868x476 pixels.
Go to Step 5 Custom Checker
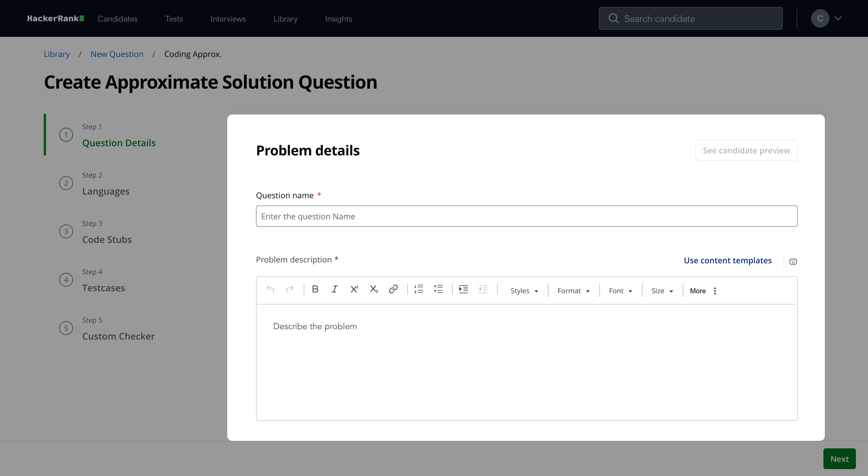pos(107,328)
